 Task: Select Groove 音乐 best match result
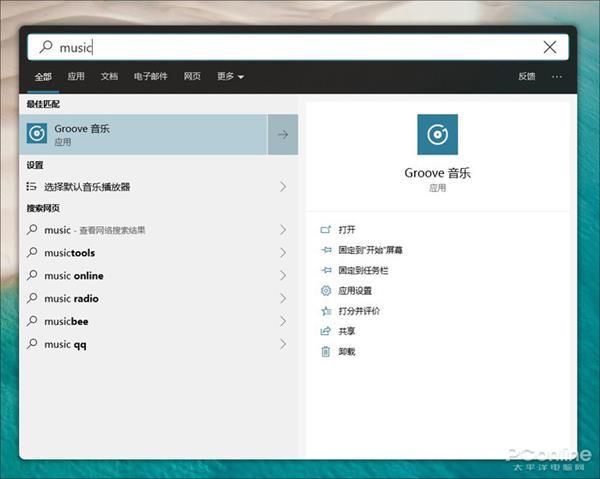point(143,134)
